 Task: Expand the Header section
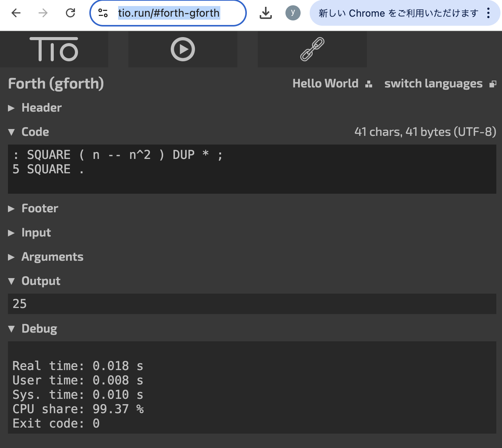click(x=41, y=108)
